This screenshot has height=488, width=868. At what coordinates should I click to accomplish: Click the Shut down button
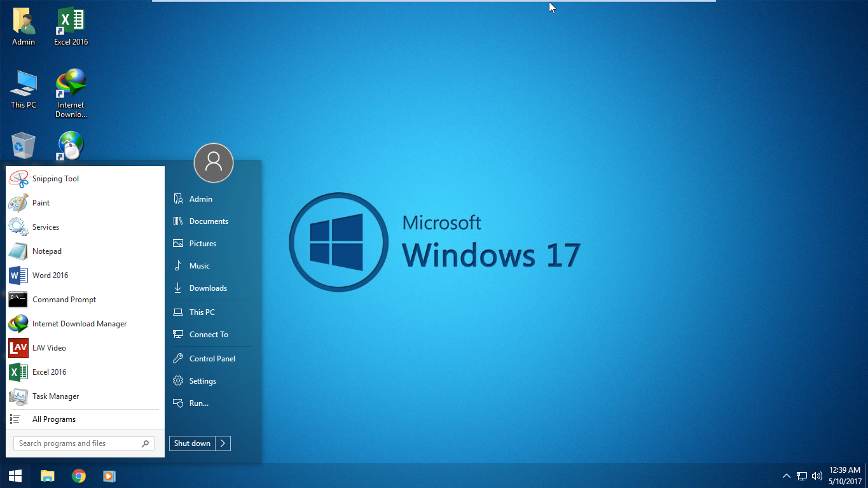tap(192, 443)
